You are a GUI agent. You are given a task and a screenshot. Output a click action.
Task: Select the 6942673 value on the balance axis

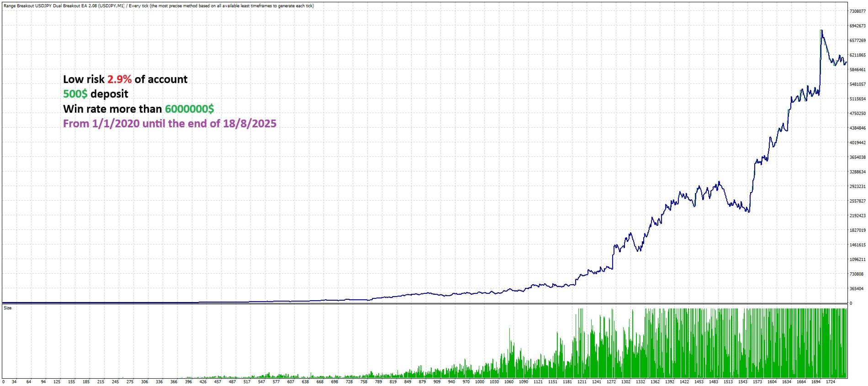pos(857,26)
